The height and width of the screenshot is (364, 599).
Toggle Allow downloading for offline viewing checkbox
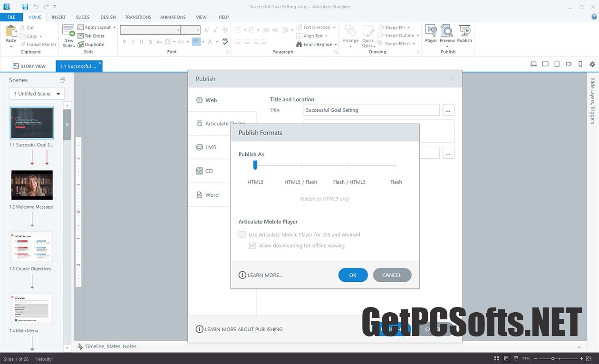[x=253, y=246]
